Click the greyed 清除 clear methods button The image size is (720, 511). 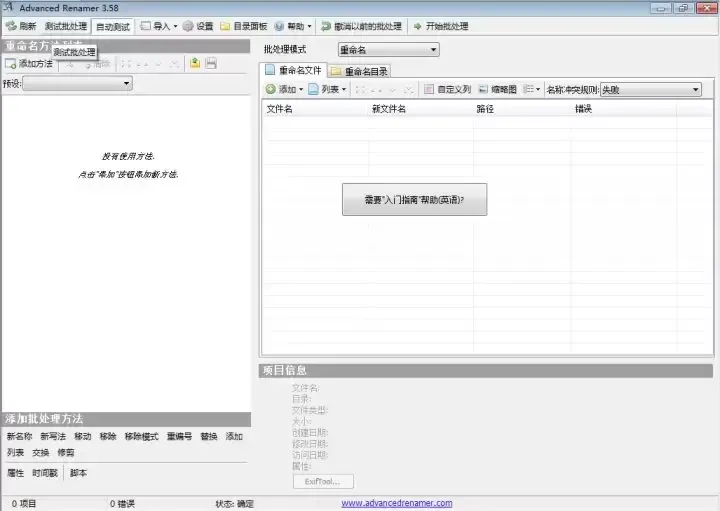tap(97, 64)
